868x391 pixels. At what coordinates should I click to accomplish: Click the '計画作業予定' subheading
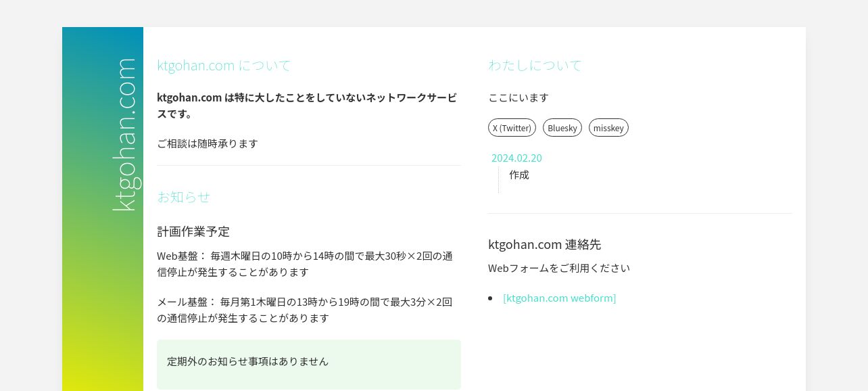(x=193, y=231)
